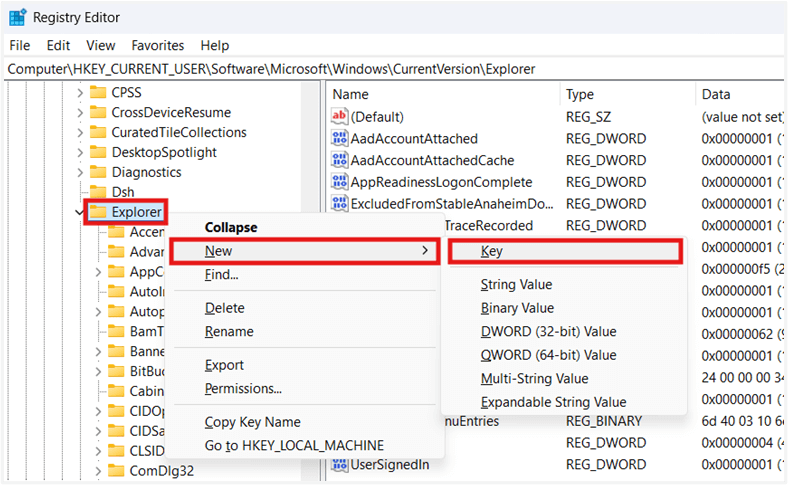Click the CPSS folder icon
788x485 pixels.
tap(98, 92)
